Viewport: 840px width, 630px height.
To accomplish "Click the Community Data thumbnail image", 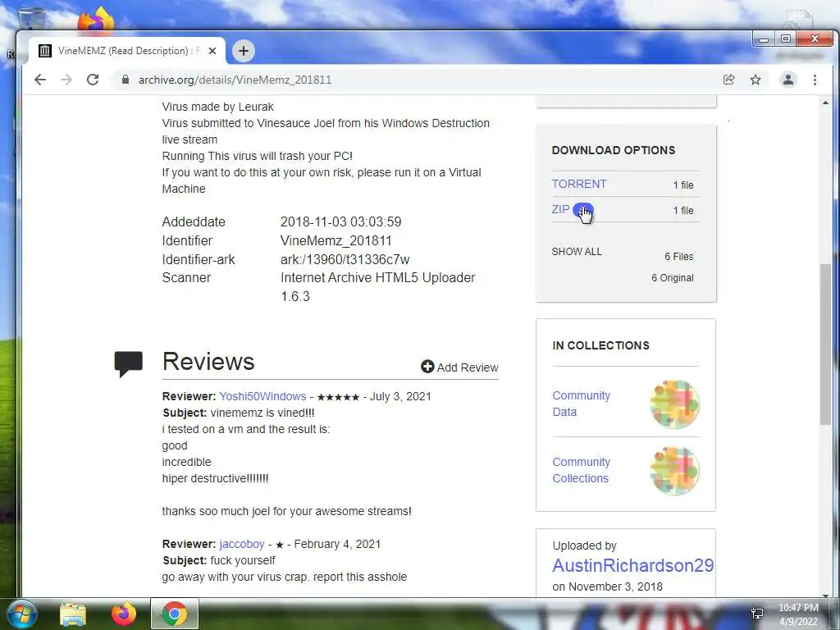I will pyautogui.click(x=675, y=404).
